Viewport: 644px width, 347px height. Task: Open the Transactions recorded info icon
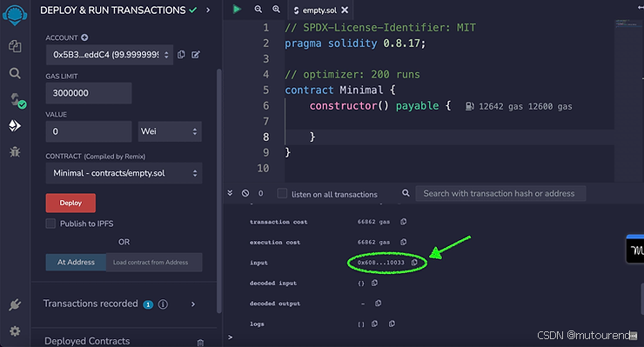pos(163,304)
